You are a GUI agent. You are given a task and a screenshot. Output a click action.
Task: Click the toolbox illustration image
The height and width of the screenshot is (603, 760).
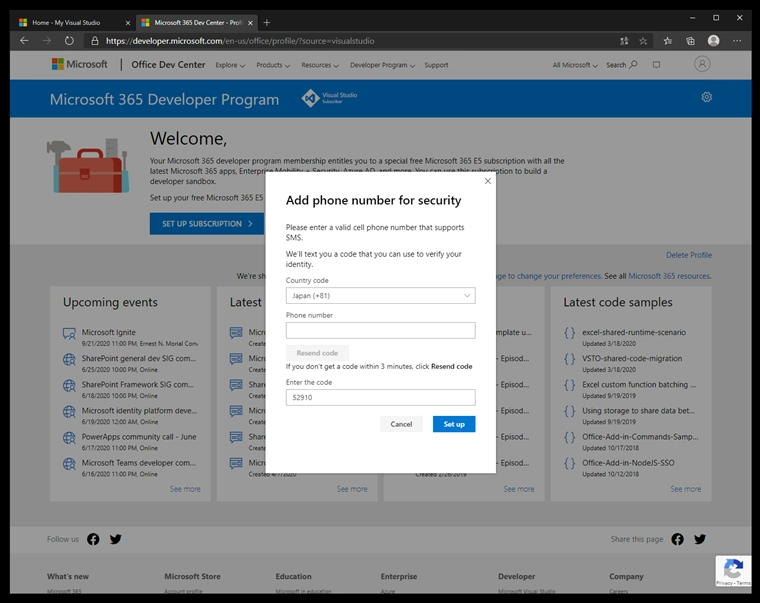click(88, 166)
